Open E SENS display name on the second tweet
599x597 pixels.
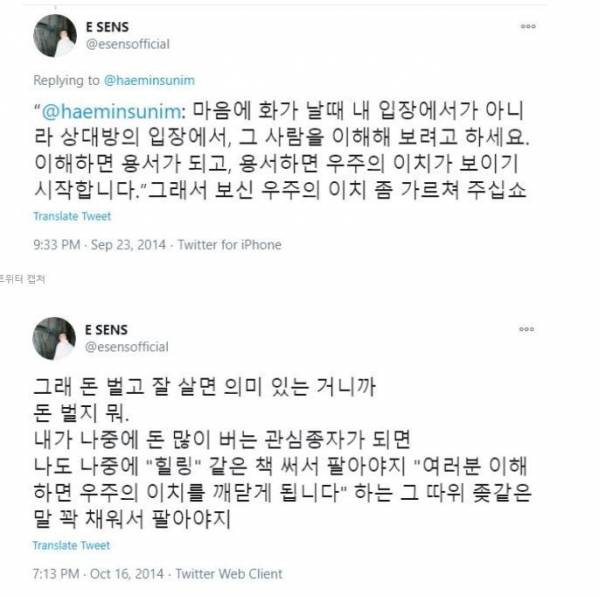[x=106, y=330]
